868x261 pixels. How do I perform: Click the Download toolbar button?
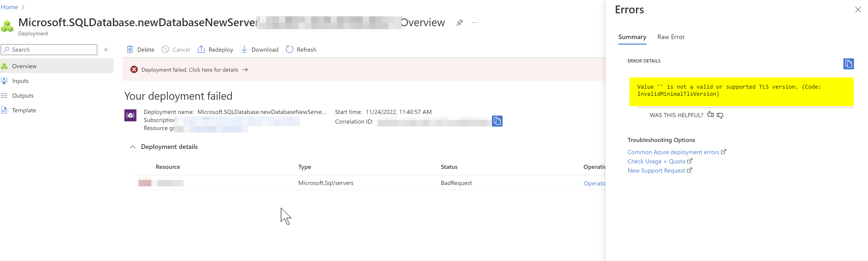(x=260, y=49)
